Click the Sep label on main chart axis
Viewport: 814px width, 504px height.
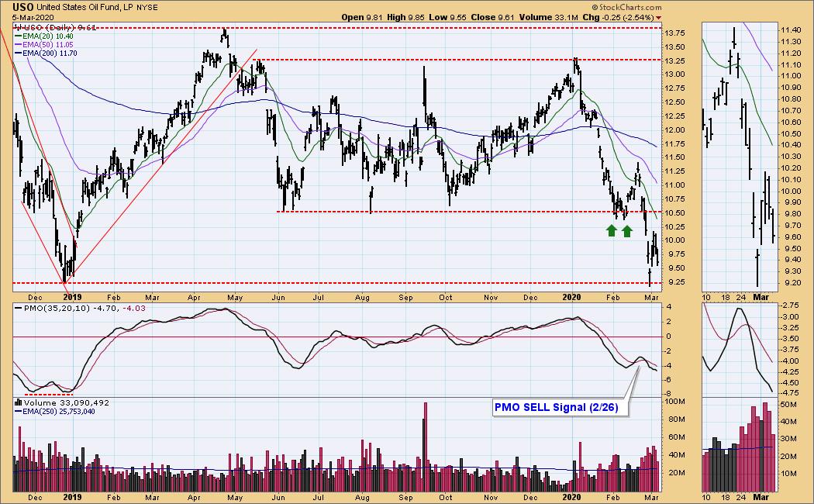click(x=405, y=298)
